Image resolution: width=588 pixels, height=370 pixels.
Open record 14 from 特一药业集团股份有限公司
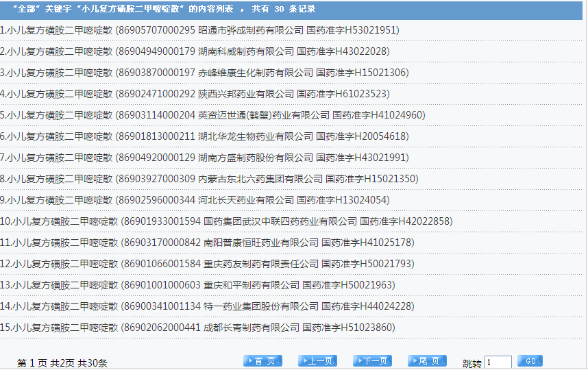(x=207, y=306)
